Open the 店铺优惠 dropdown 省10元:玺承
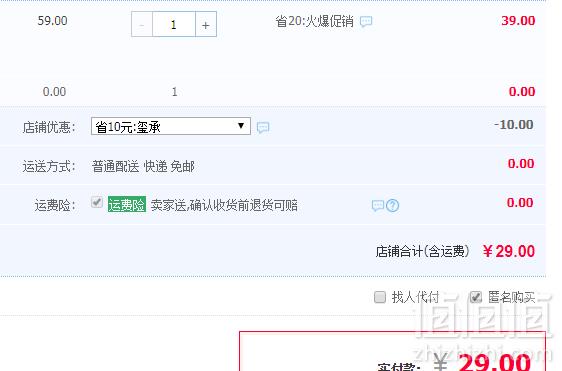The width and height of the screenshot is (562, 371). [x=171, y=126]
